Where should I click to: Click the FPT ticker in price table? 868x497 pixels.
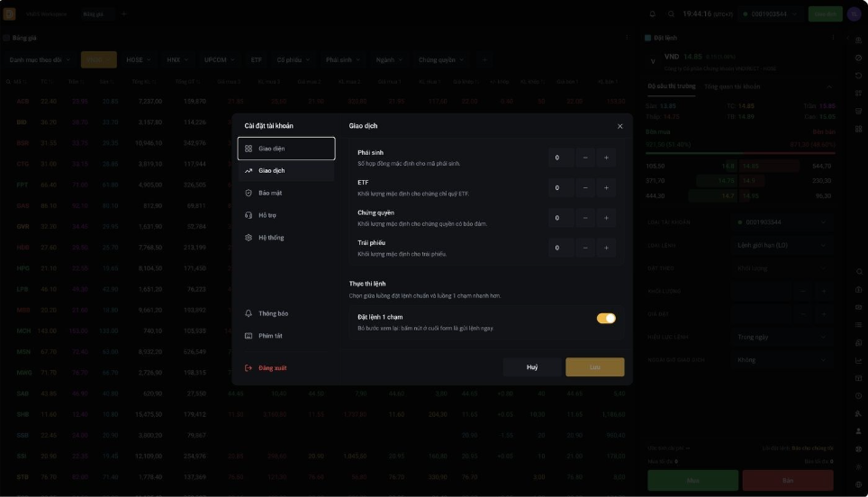point(23,185)
